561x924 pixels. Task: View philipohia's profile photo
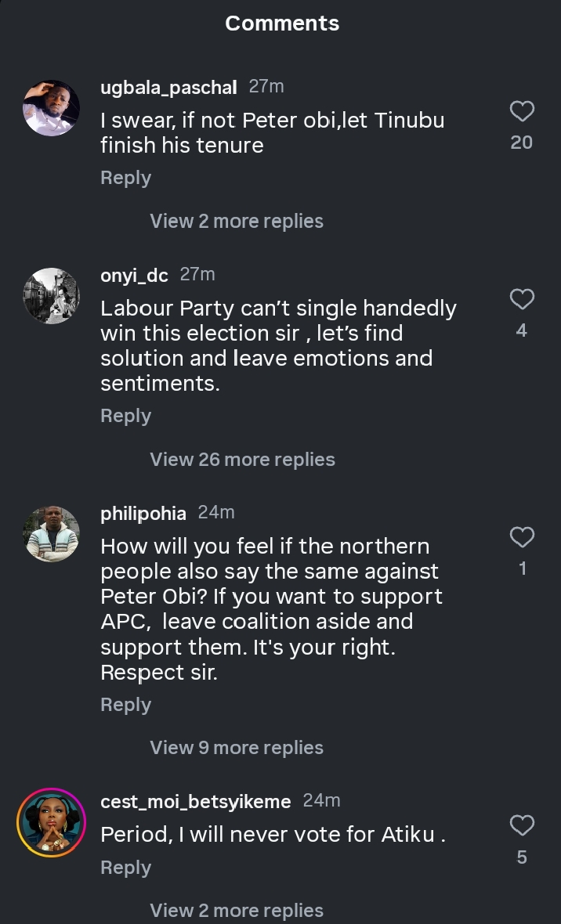coord(52,533)
